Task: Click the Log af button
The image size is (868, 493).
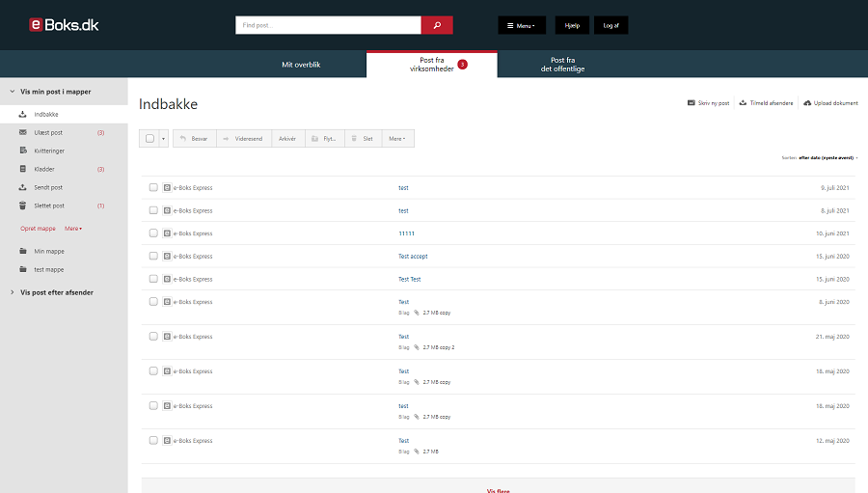Action: [610, 25]
